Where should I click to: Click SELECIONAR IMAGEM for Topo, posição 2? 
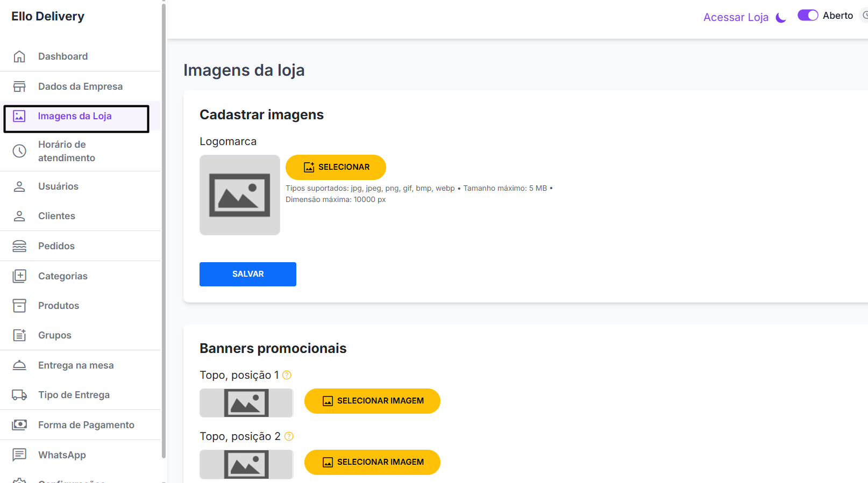pyautogui.click(x=372, y=462)
